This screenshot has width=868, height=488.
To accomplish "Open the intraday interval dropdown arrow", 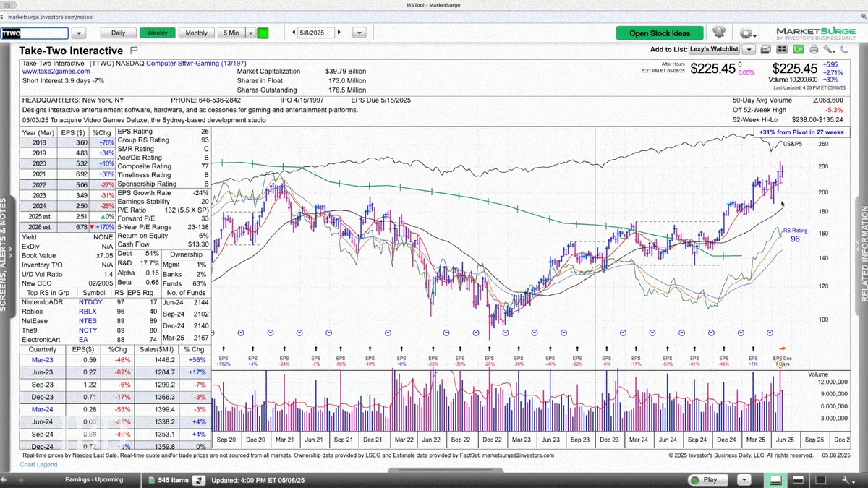I will [251, 33].
